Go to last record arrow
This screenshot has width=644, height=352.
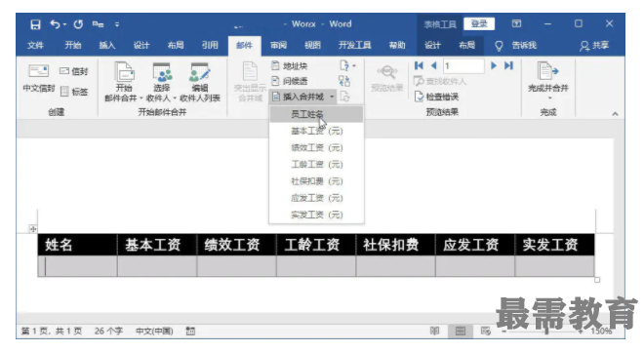click(x=508, y=65)
